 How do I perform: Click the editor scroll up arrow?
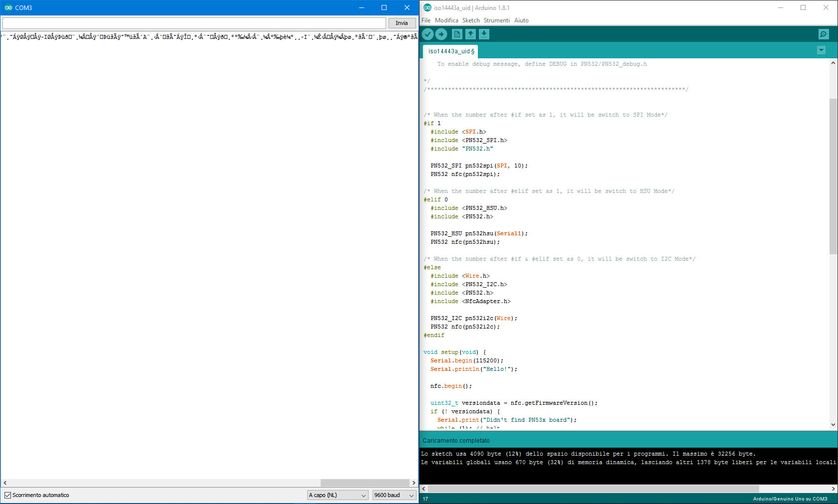833,63
